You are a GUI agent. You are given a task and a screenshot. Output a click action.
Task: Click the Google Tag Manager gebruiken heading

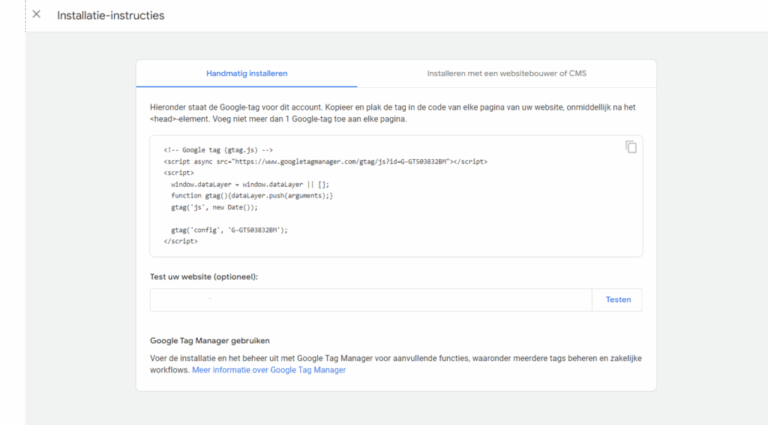[210, 341]
